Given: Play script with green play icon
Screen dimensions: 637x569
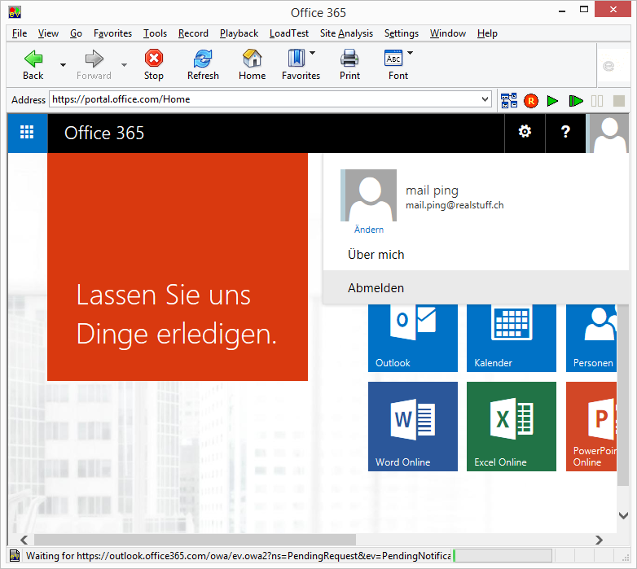Looking at the screenshot, I should (x=552, y=101).
